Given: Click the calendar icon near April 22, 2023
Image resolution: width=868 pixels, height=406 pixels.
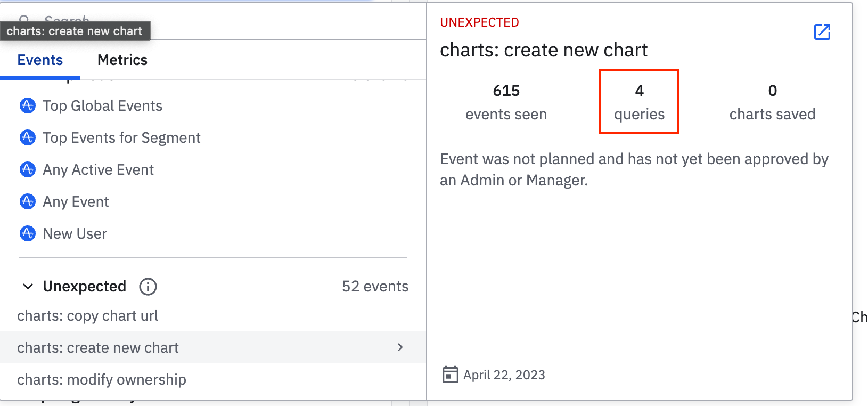Looking at the screenshot, I should point(450,375).
